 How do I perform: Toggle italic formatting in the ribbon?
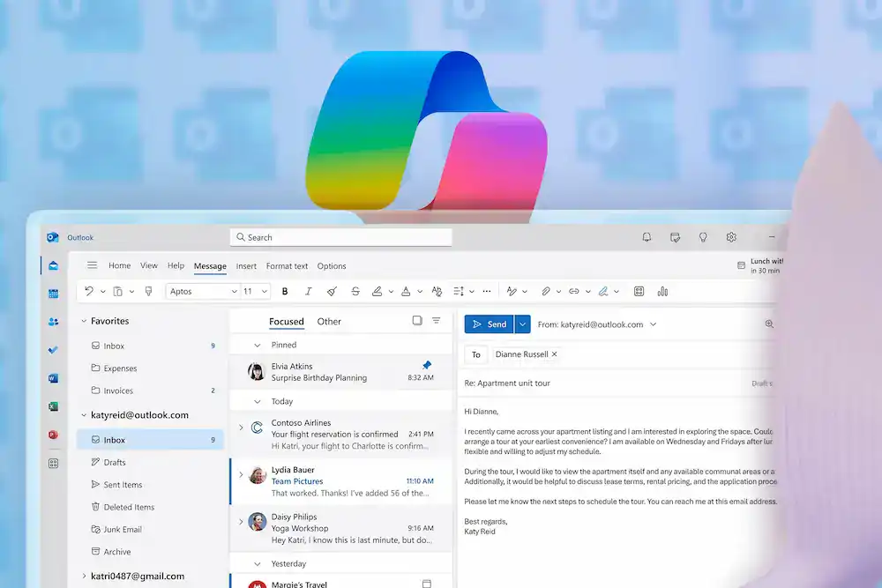[309, 291]
